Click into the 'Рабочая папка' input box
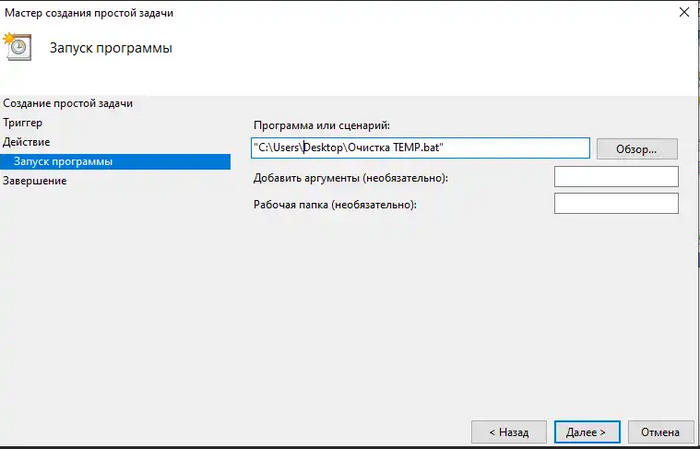Viewport: 700px width, 449px height. 615,204
